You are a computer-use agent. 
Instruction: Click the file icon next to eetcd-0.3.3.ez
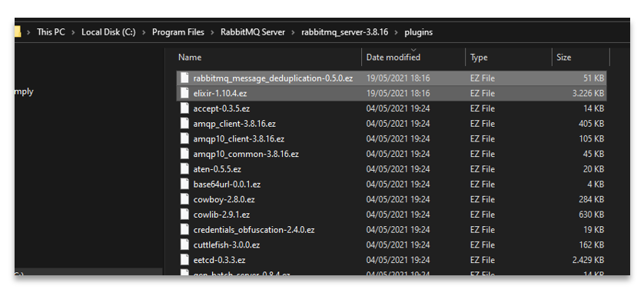pyautogui.click(x=185, y=260)
